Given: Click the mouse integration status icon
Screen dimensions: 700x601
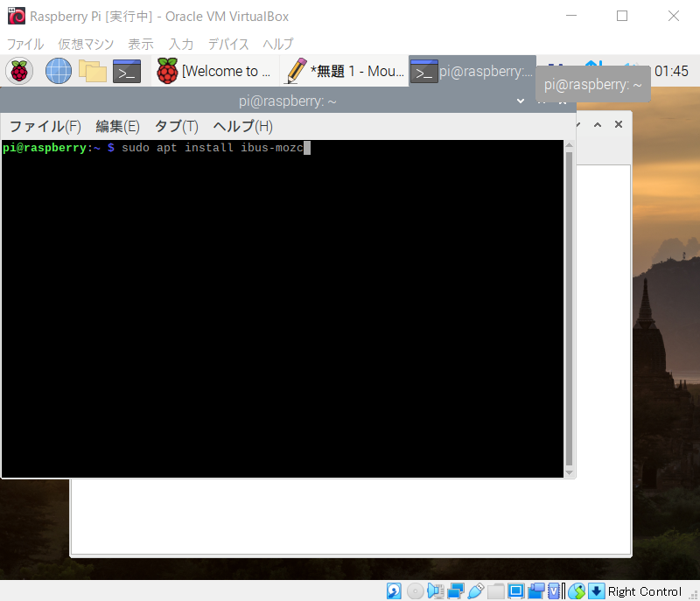Looking at the screenshot, I should 577,591.
